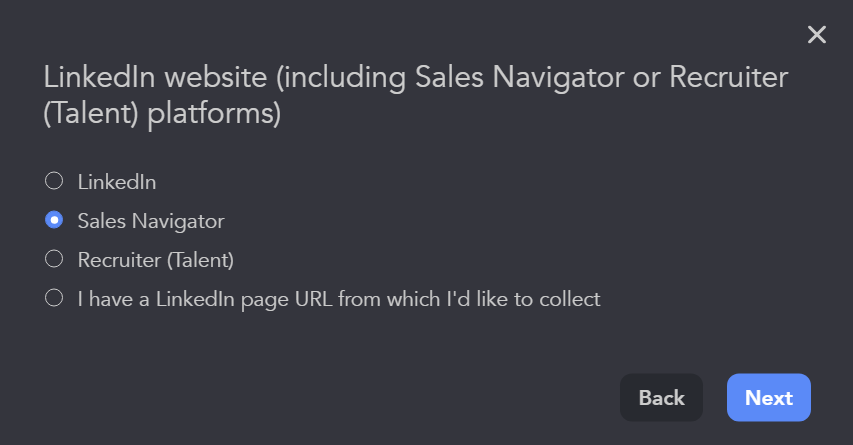Screen dimensions: 853x445
Task: Click the filled dot of the selected radio
Action: pos(54,220)
